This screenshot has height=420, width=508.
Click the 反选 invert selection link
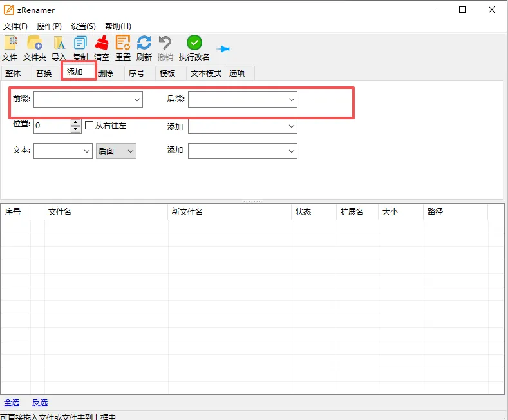[x=40, y=403]
